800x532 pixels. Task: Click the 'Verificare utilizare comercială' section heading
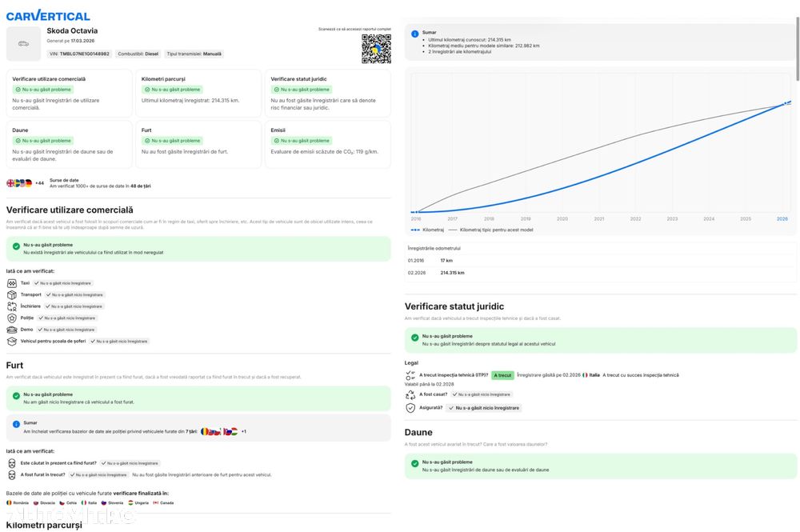click(70, 210)
